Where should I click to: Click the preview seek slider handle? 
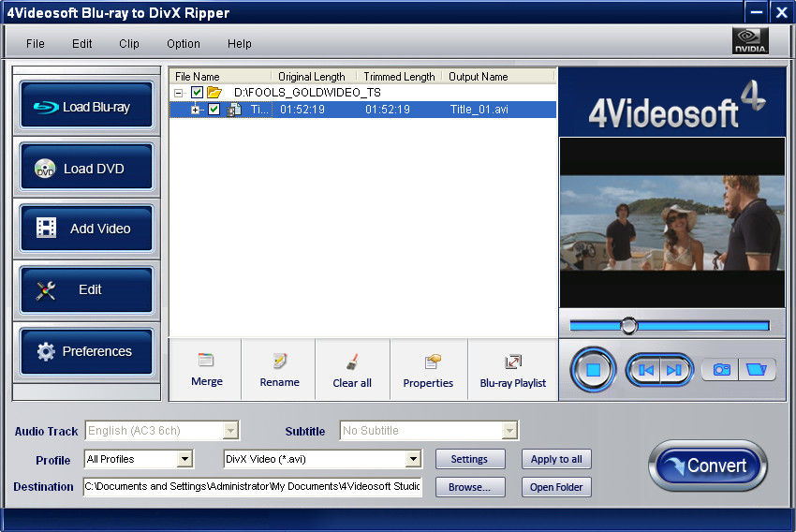tap(628, 325)
